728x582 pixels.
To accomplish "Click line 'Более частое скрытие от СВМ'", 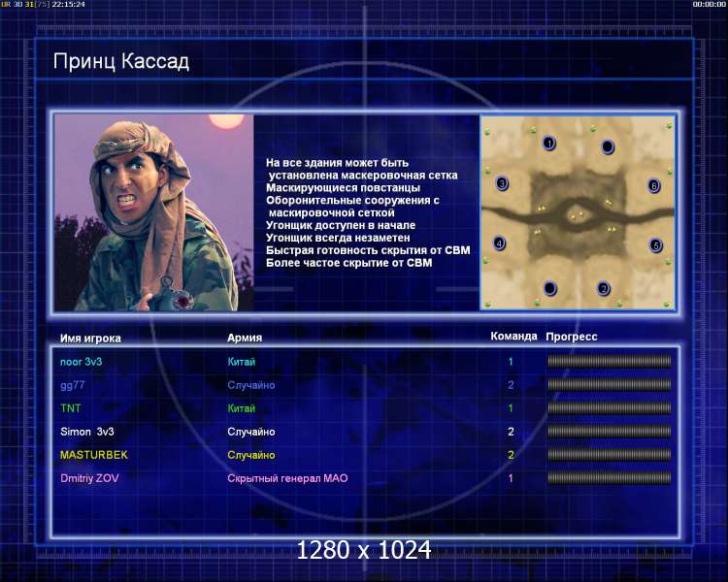I will tap(349, 263).
